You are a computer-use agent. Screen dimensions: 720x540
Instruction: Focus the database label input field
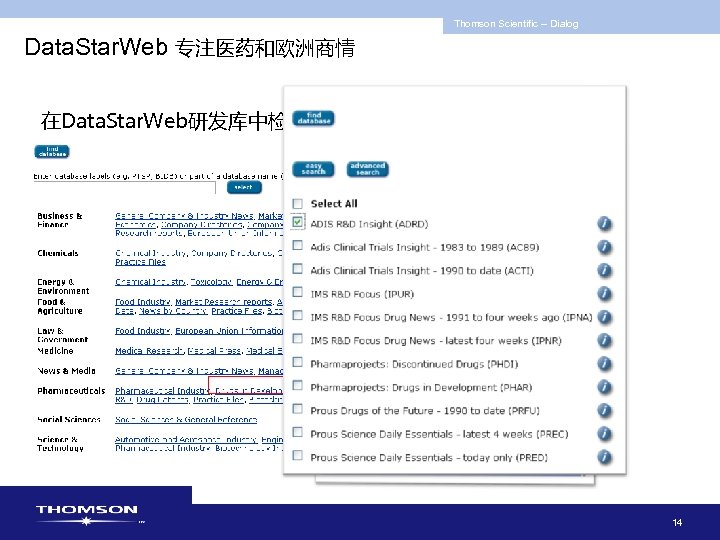[x=124, y=187]
